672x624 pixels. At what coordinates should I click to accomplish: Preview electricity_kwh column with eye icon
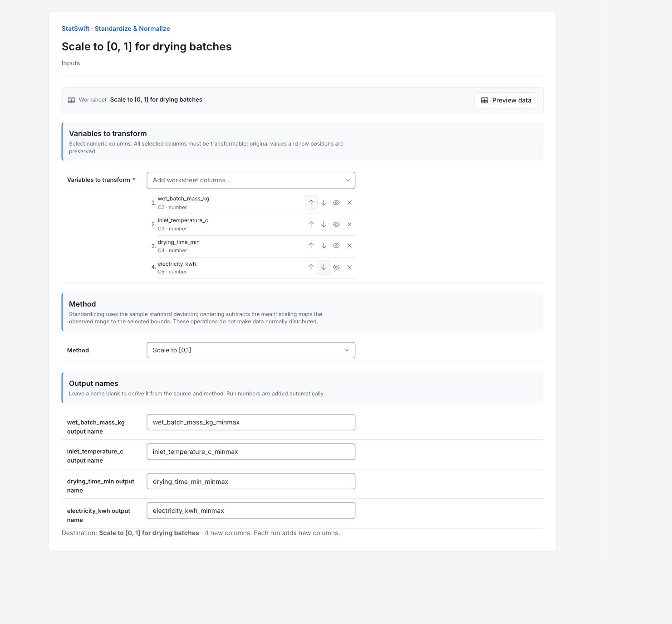coord(336,267)
